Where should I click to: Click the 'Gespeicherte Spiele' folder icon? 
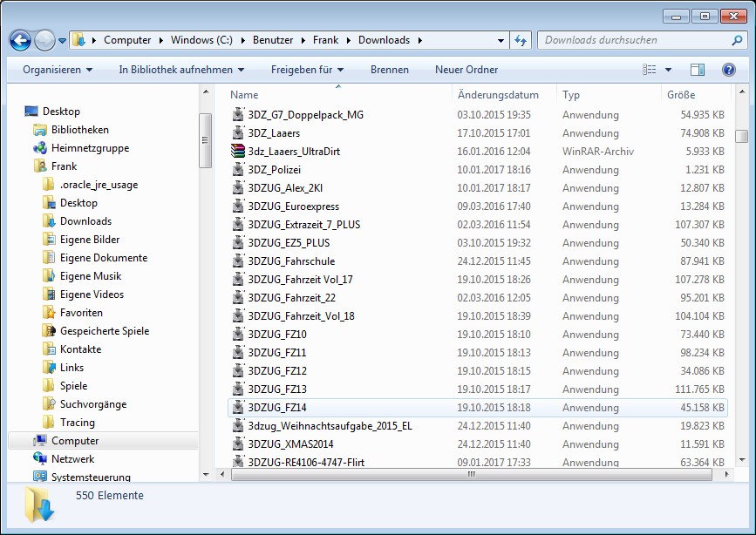click(x=49, y=330)
